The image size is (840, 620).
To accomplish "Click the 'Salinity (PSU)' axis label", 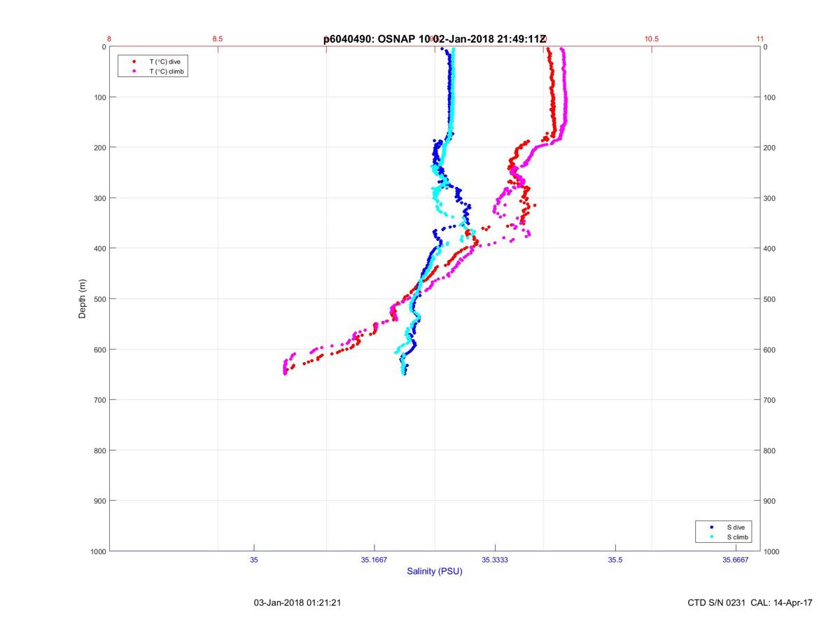I will [x=435, y=571].
